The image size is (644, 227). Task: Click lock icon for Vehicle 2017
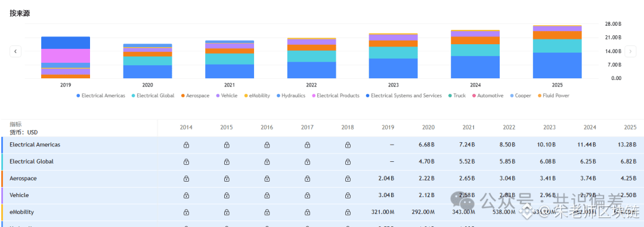(x=307, y=195)
